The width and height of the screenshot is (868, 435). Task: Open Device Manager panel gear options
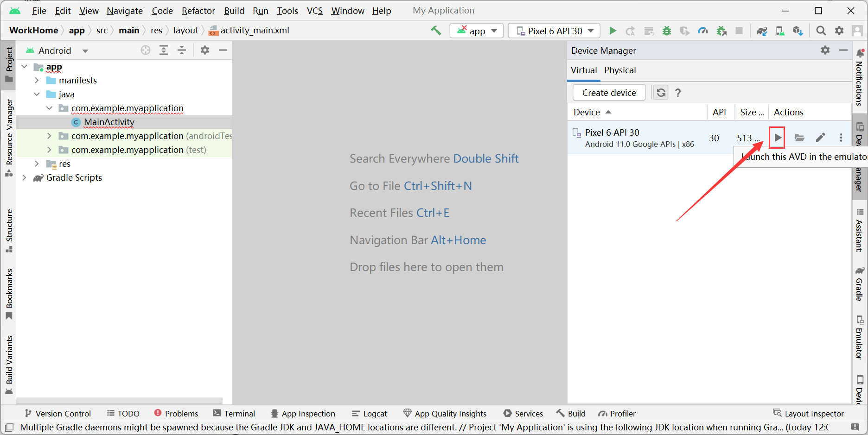(825, 50)
